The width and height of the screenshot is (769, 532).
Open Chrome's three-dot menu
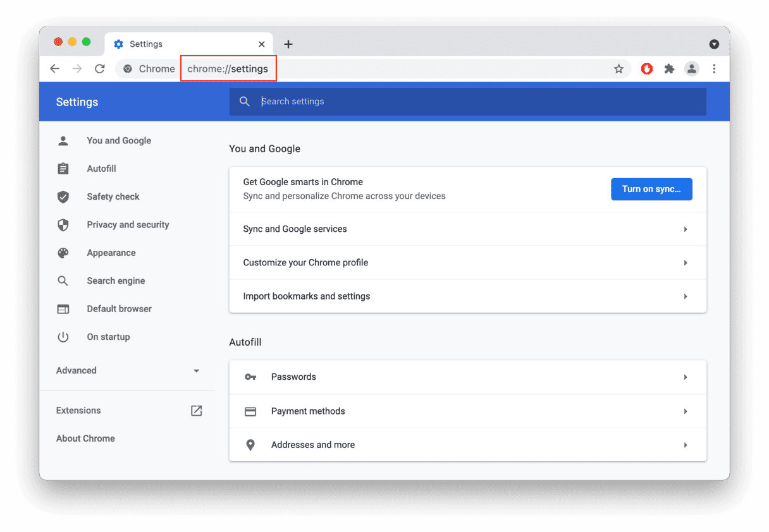point(714,69)
